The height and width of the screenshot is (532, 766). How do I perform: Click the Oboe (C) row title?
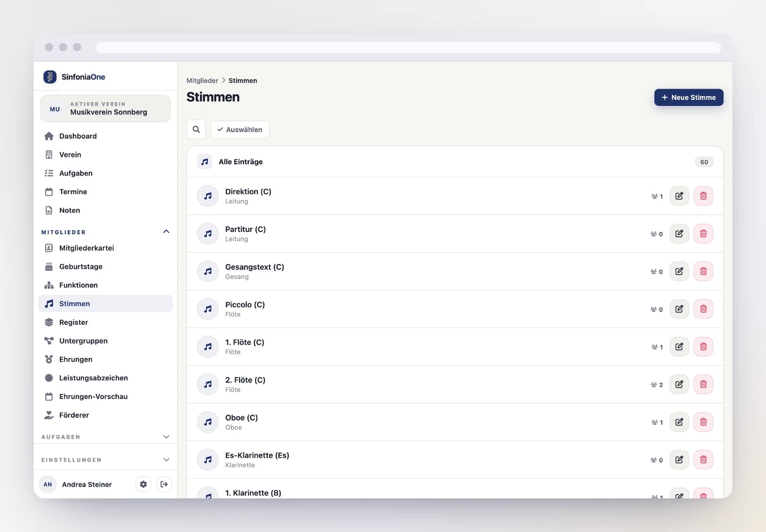(x=241, y=418)
